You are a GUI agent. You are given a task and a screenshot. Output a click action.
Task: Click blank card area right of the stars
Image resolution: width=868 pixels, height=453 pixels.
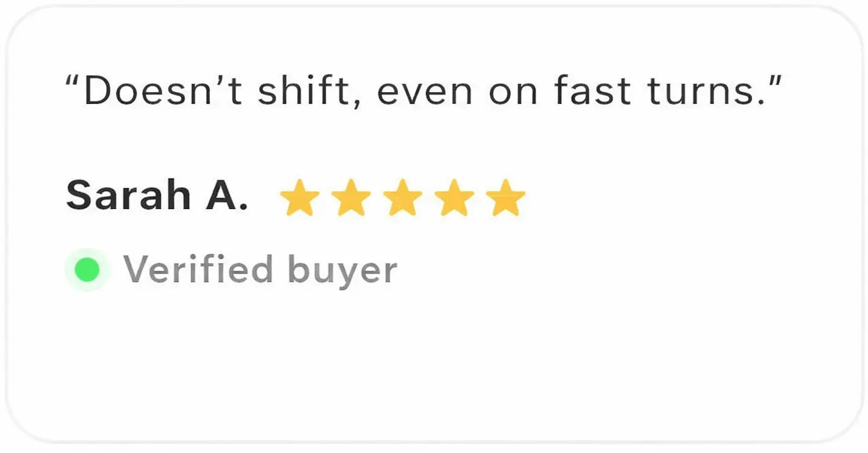click(671, 198)
